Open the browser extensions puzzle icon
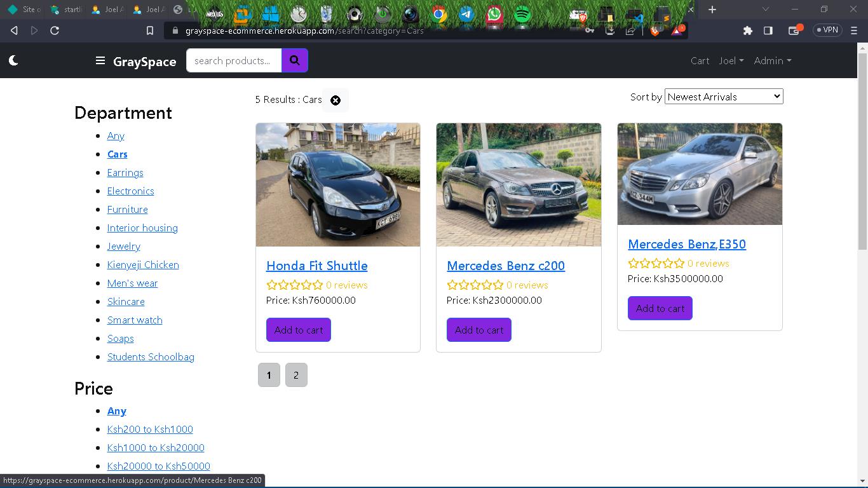Viewport: 868px width, 488px height. coord(748,30)
